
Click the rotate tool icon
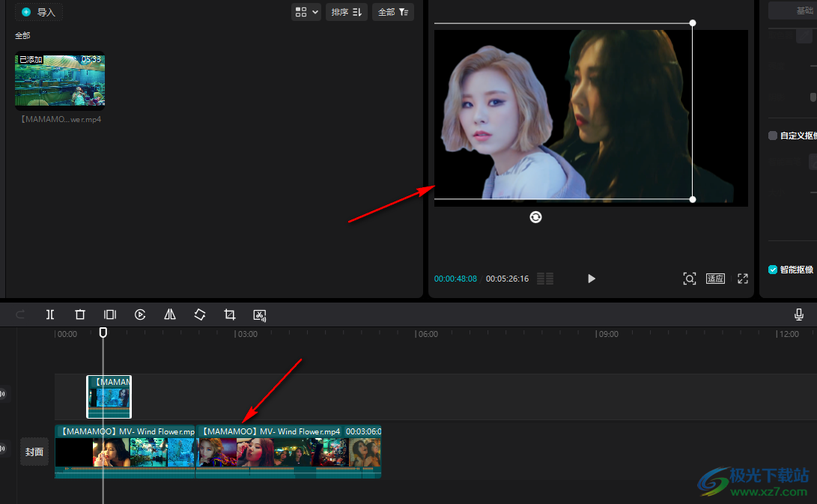tap(199, 315)
